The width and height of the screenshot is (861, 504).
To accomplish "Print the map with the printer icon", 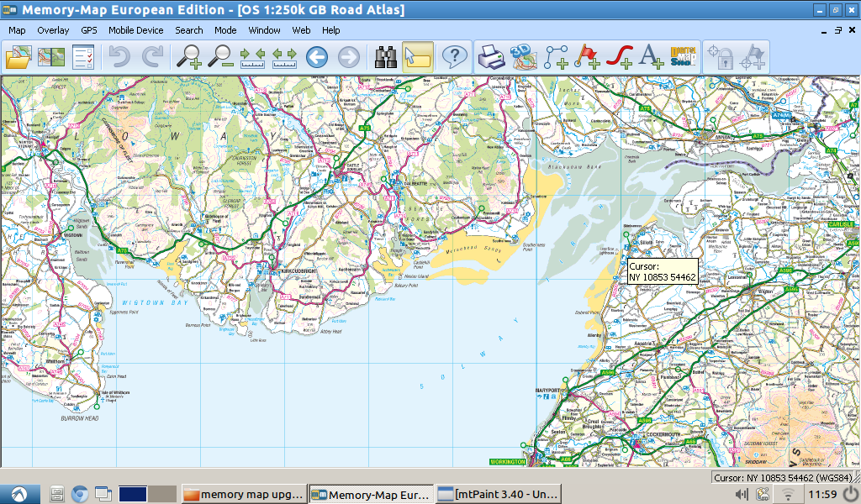I will coord(491,57).
